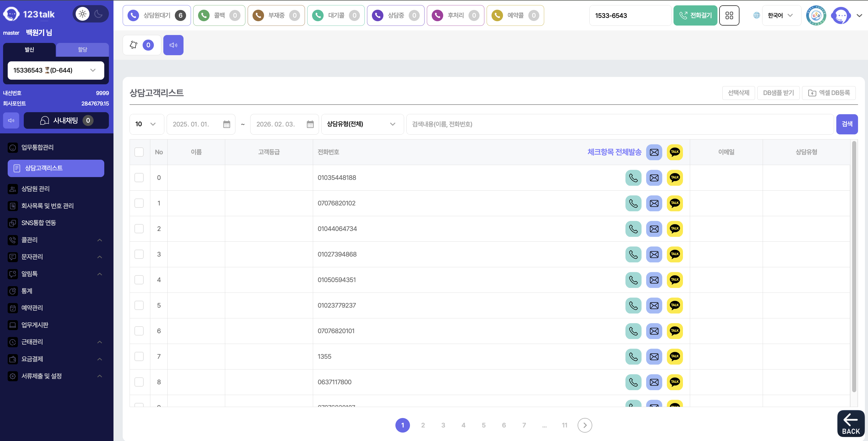Viewport: 868px width, 441px height.
Task: Open start date calendar picker icon
Action: [x=226, y=124]
